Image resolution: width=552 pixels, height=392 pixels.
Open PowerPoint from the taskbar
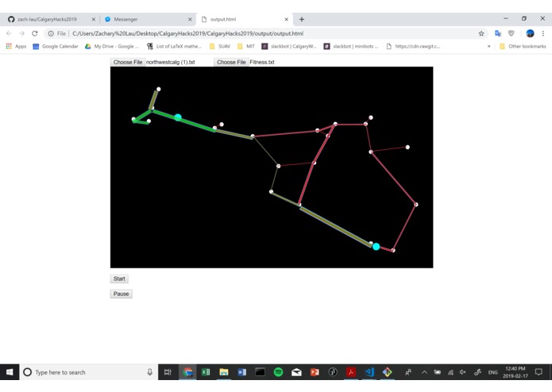point(315,372)
